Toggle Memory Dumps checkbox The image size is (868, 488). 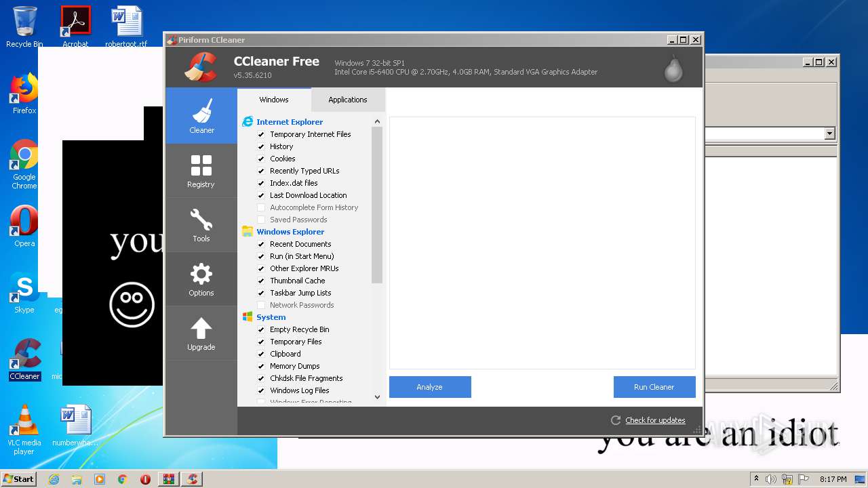pos(261,366)
